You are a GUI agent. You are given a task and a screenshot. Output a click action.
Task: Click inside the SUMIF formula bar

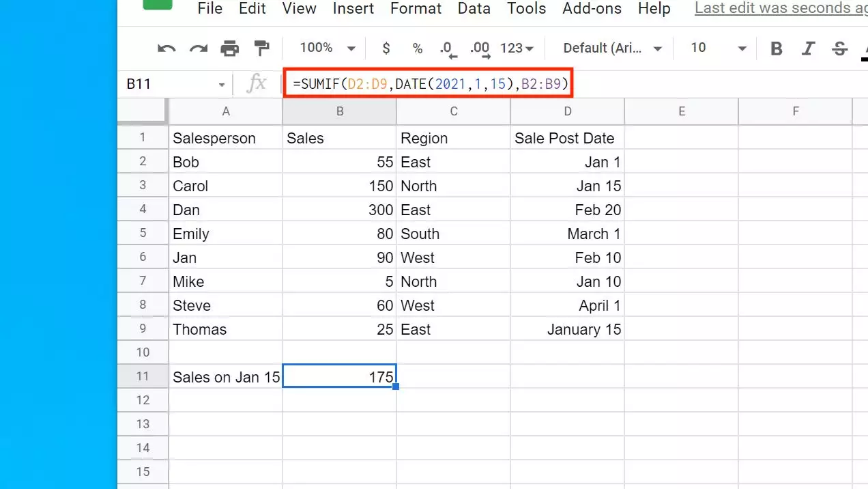430,84
